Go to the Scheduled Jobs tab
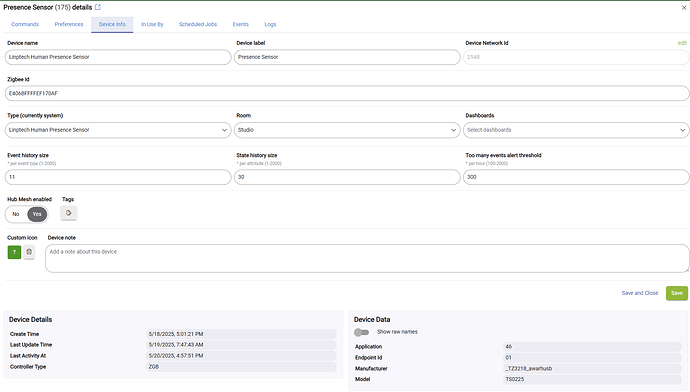690x392 pixels. [x=198, y=25]
